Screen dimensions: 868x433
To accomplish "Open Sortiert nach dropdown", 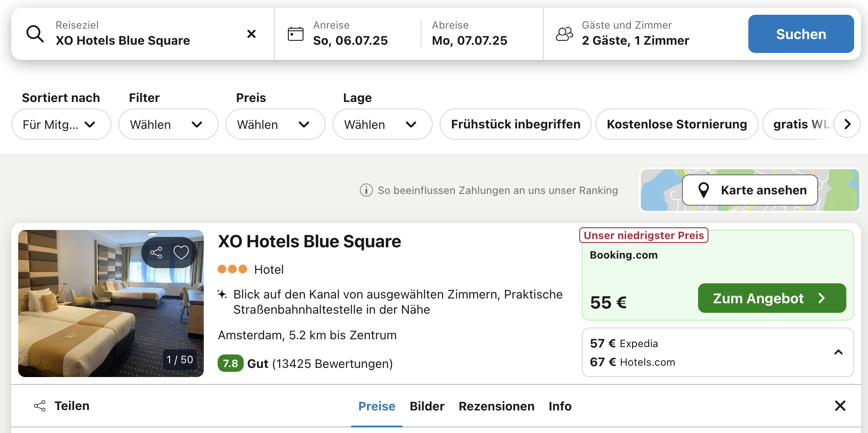I will 61,125.
